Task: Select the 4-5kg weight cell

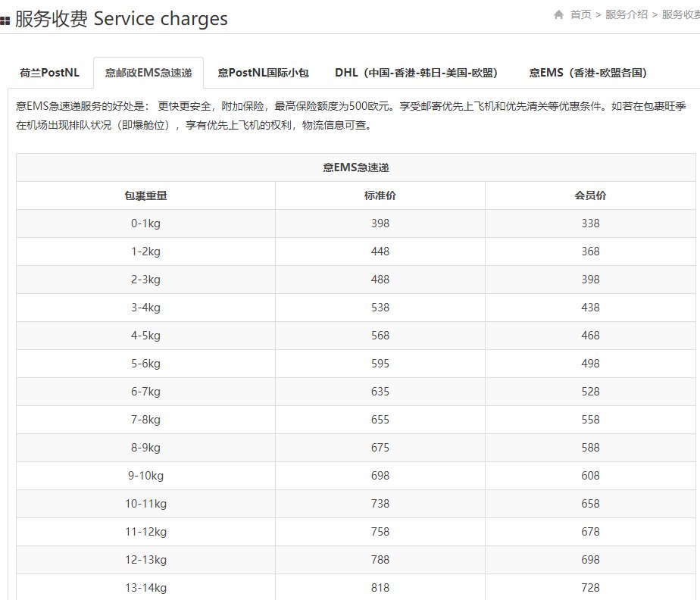Action: click(145, 336)
